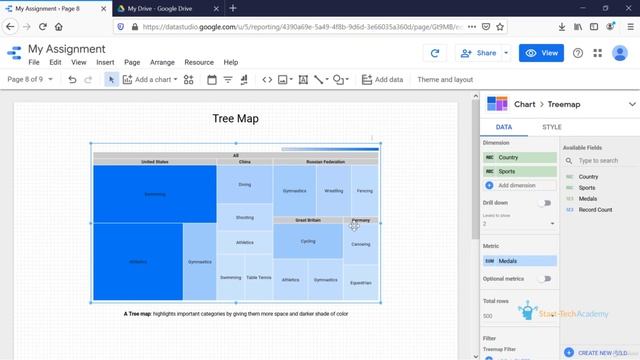This screenshot has height=360, width=640.
Task: Open the Google apps grid
Action: point(598,53)
